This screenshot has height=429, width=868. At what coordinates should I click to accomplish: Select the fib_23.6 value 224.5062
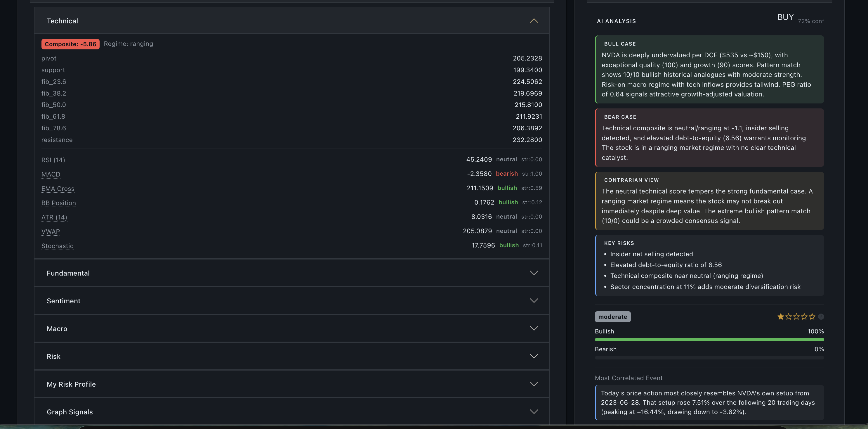(527, 82)
